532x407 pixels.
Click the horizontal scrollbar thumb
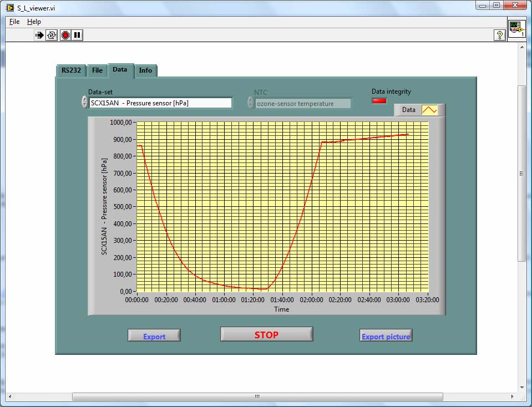(257, 396)
